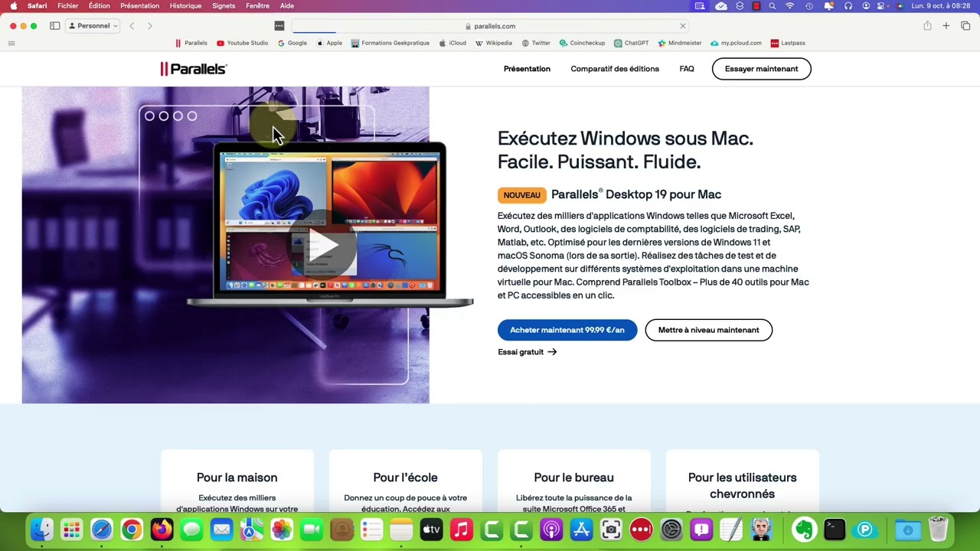Open Finder from the Dock

(x=41, y=530)
